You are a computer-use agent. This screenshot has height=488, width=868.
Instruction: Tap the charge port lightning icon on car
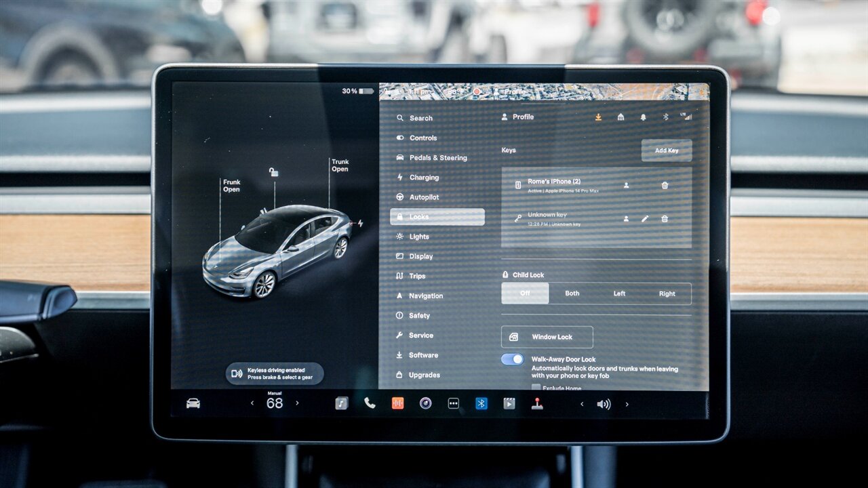[x=360, y=223]
